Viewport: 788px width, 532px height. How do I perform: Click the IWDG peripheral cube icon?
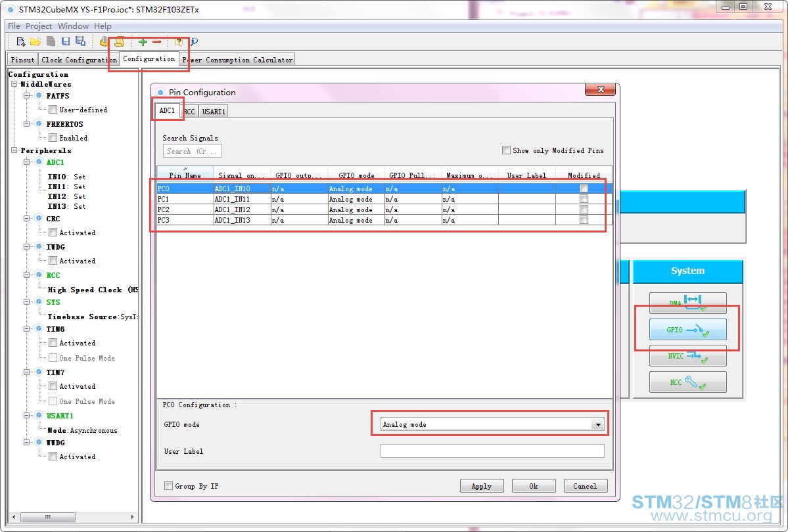[39, 247]
